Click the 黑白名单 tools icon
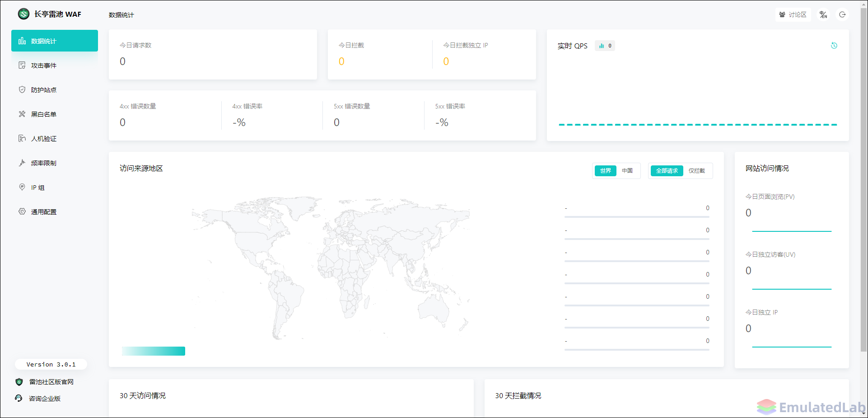Image resolution: width=868 pixels, height=418 pixels. pos(22,114)
